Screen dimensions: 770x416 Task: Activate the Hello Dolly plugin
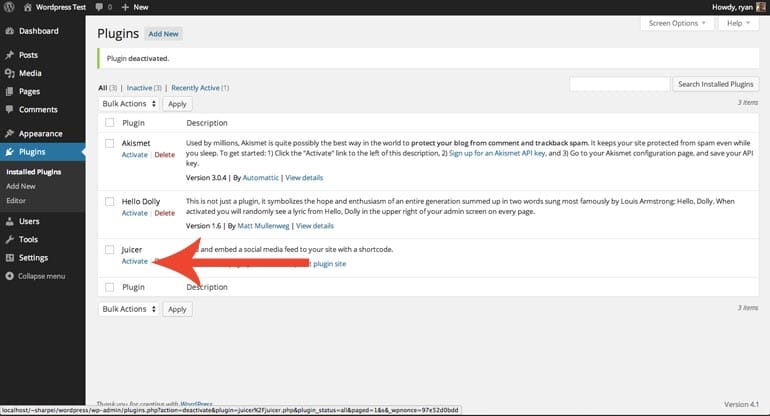135,213
